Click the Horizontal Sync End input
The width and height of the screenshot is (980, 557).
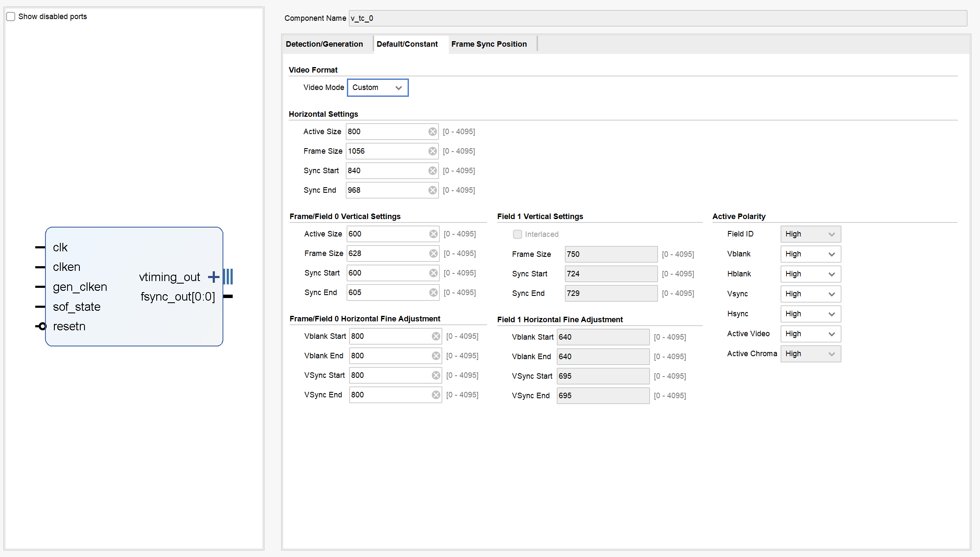coord(392,190)
